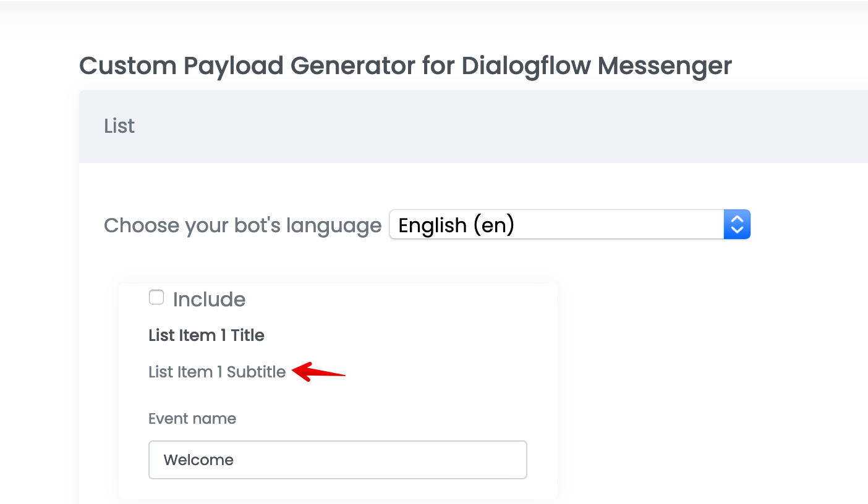Click the word Subtitle beside the red arrow
Image resolution: width=868 pixels, height=504 pixels.
pos(256,372)
